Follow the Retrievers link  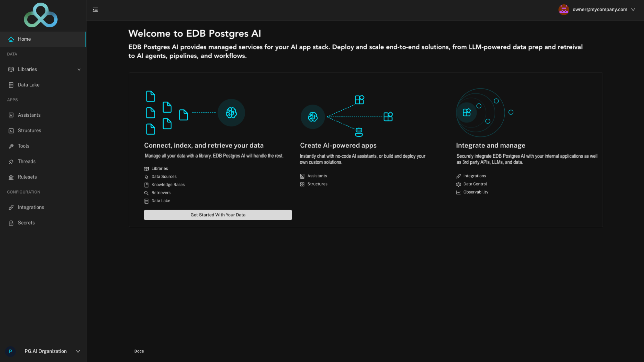pyautogui.click(x=161, y=193)
